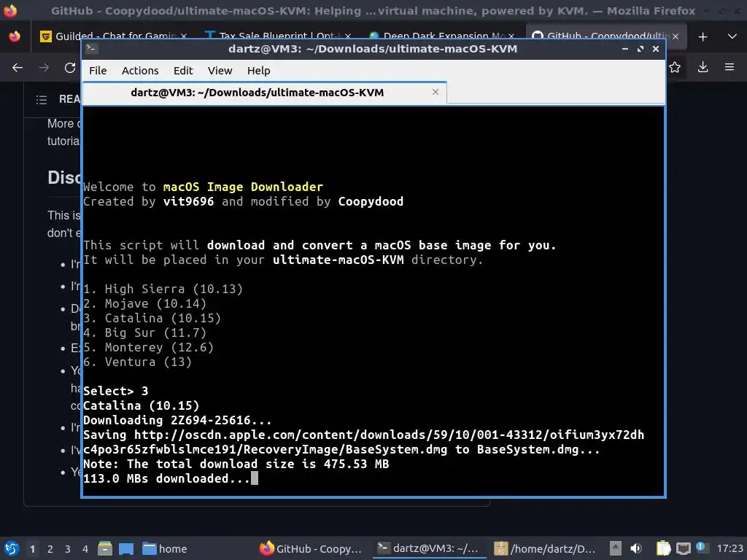Switch to workspace 2
The image size is (747, 560).
coord(50,549)
